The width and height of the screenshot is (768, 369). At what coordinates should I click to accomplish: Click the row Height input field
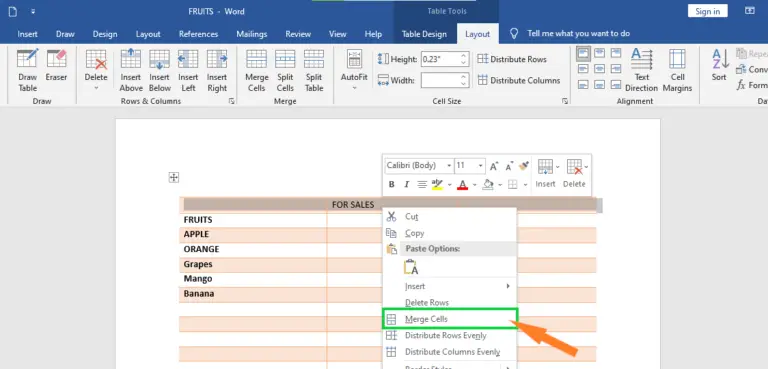click(x=440, y=59)
